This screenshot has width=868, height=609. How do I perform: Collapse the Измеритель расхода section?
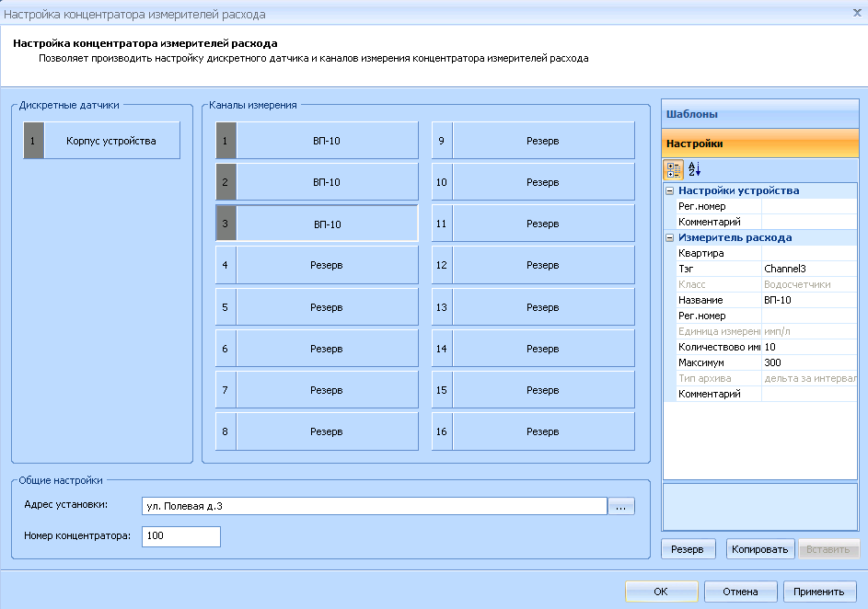pos(669,238)
